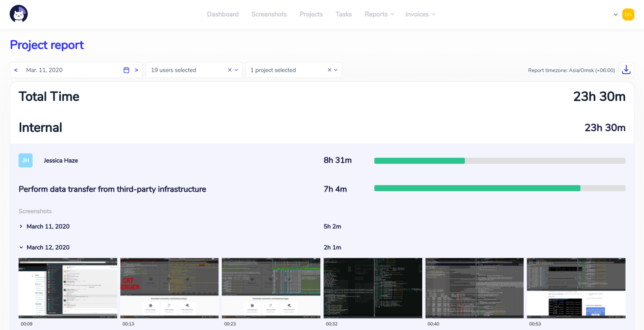Viewport: 644px width, 330px height.
Task: Collapse March 12, 2020 screenshots
Action: pos(21,247)
